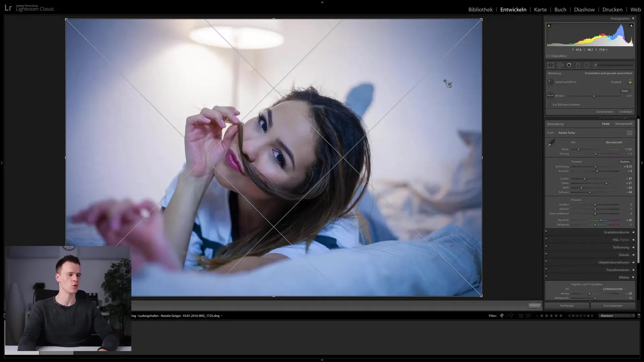Screen dimensions: 644x362
Task: Open the Adobe Farbe profile dropdown
Action: [568, 133]
